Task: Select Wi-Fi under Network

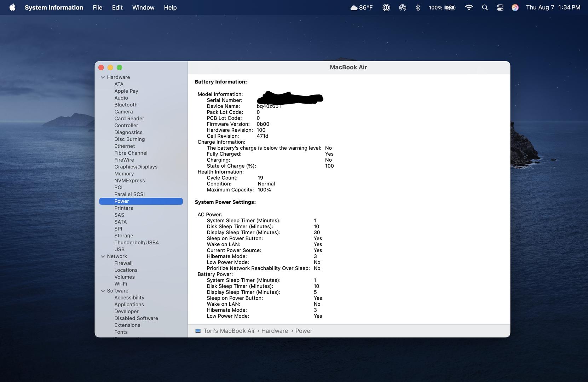Action: [x=121, y=284]
